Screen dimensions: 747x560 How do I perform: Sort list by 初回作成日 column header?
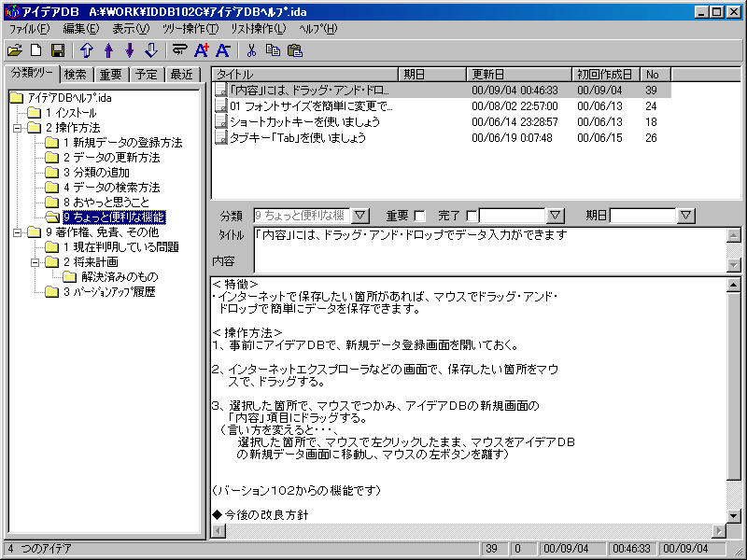[606, 75]
